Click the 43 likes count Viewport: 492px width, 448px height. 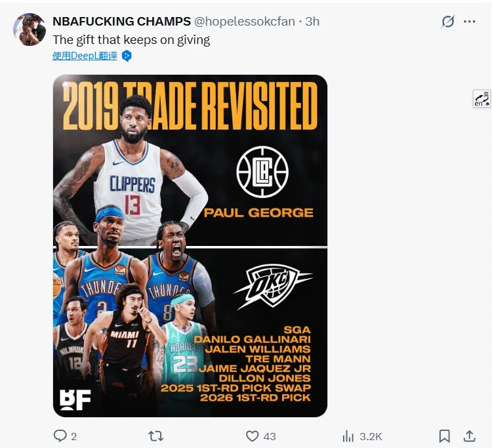[269, 436]
